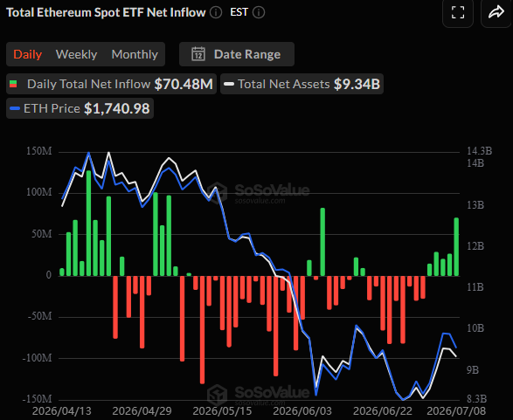Open the fullscreen chart view icon

coord(458,13)
